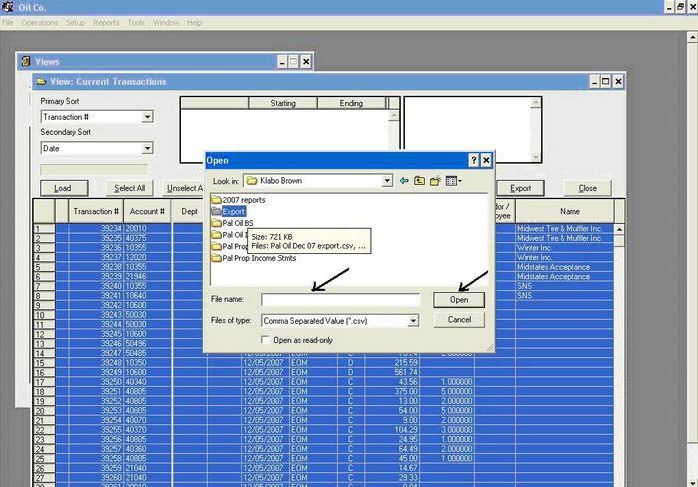
Task: Click the help question mark in Open dialog
Action: point(474,160)
